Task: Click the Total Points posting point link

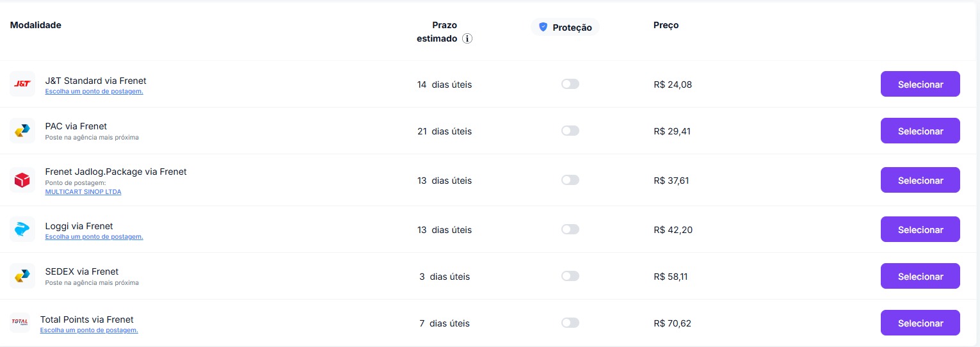Action: click(89, 330)
